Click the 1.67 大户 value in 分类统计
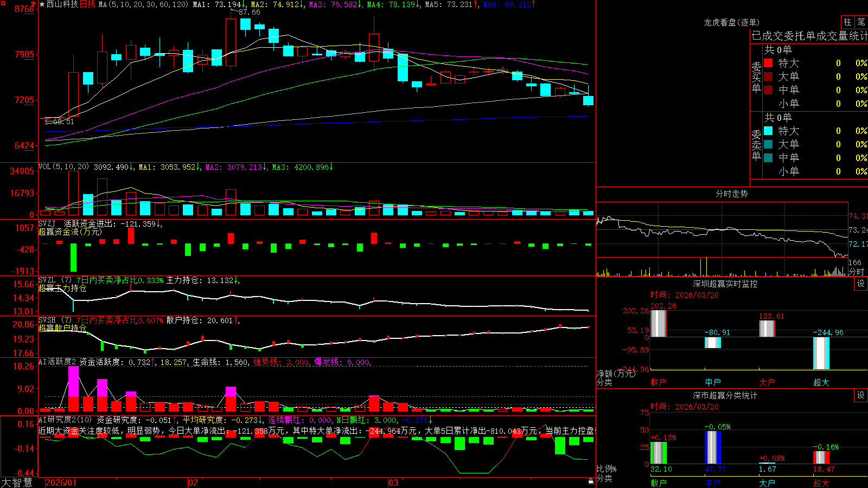The image size is (868, 488). pos(768,469)
